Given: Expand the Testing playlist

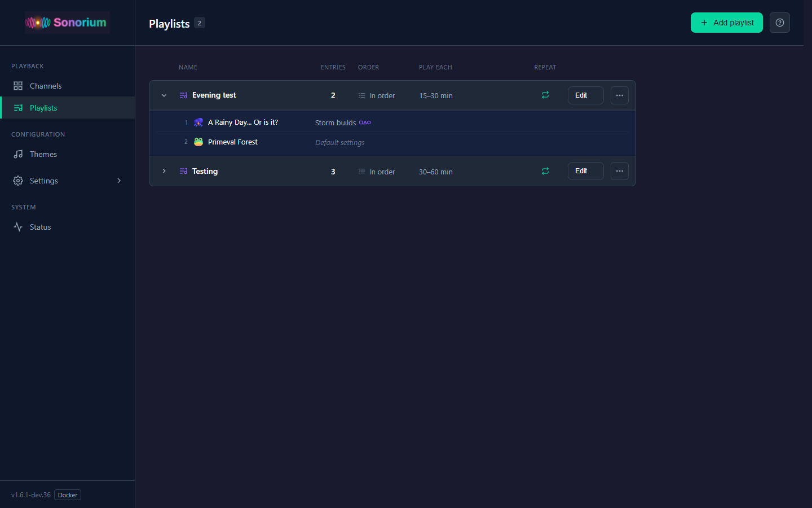Looking at the screenshot, I should pos(164,171).
